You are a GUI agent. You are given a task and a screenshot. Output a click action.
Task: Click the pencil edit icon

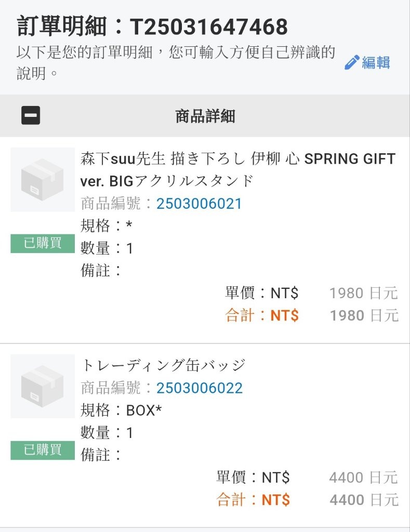point(352,62)
